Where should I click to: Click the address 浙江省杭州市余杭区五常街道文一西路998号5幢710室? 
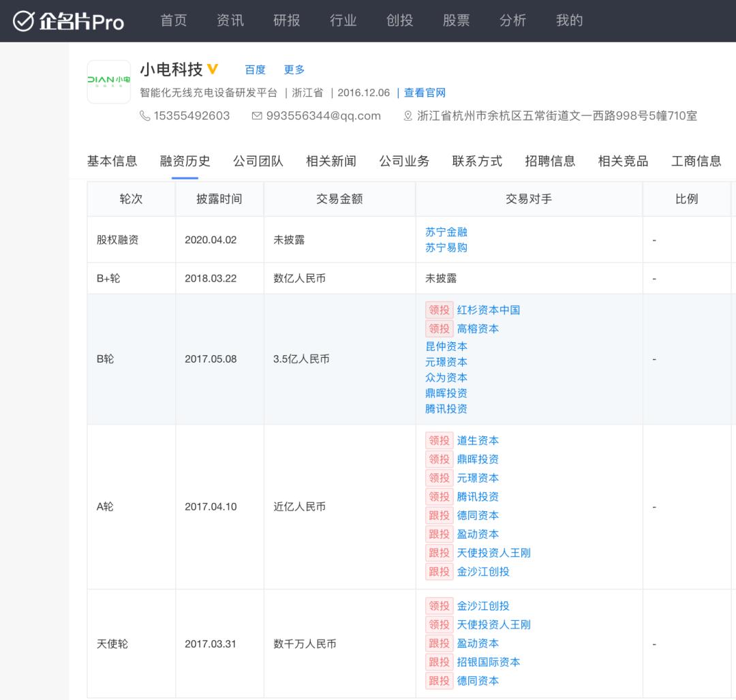(557, 116)
